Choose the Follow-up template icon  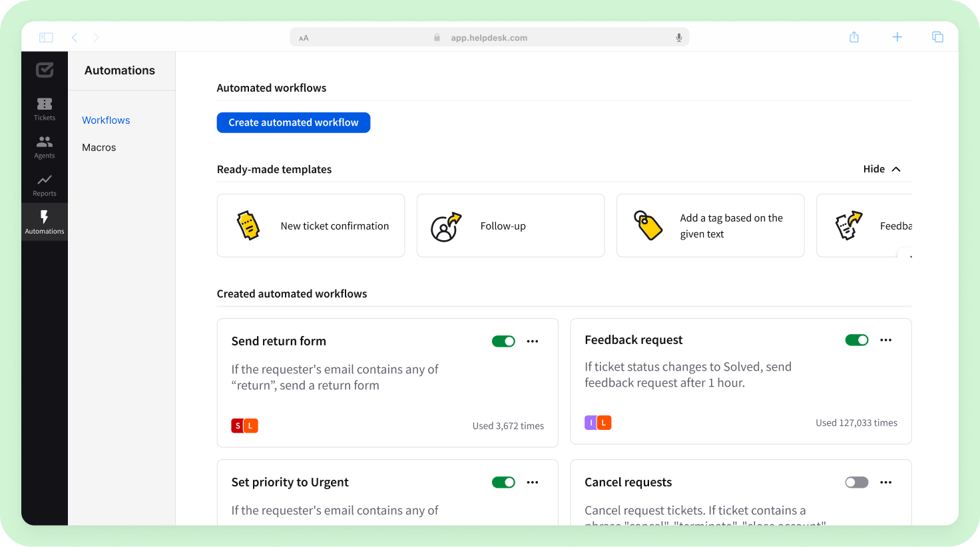445,226
